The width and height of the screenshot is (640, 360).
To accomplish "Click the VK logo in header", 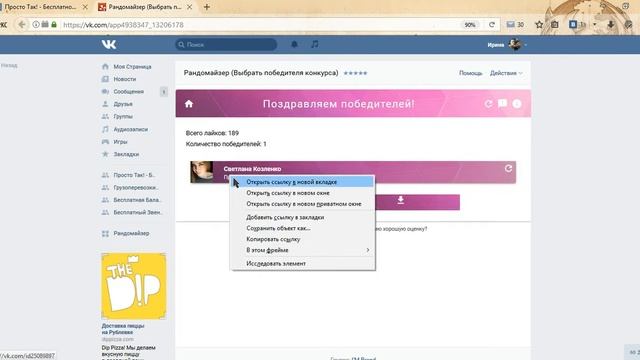I will pos(109,44).
